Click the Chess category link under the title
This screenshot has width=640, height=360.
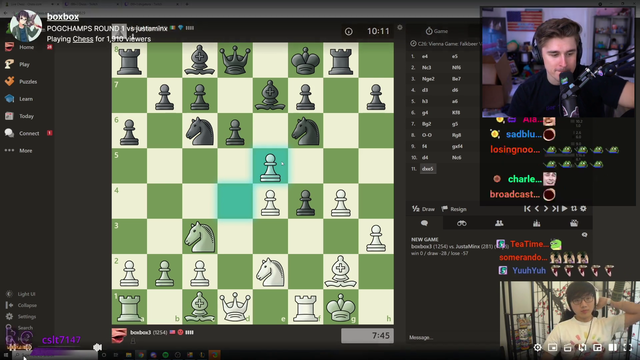coord(82,39)
